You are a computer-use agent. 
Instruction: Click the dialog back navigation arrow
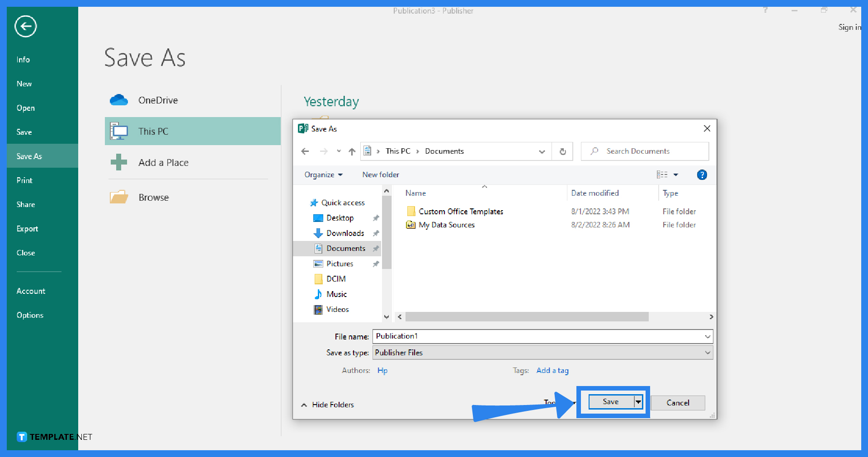click(305, 151)
